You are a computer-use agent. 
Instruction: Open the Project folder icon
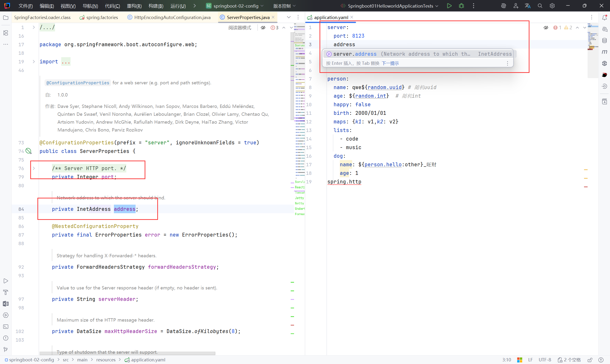(6, 18)
